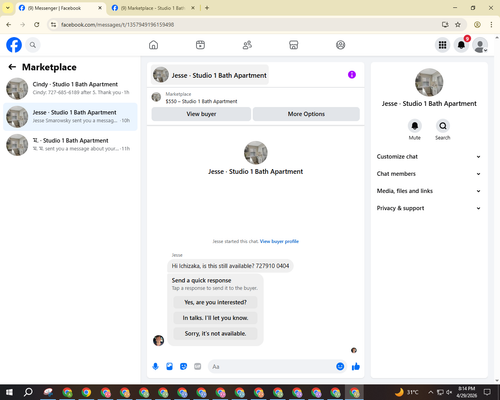Open a new browser tab

point(207,8)
